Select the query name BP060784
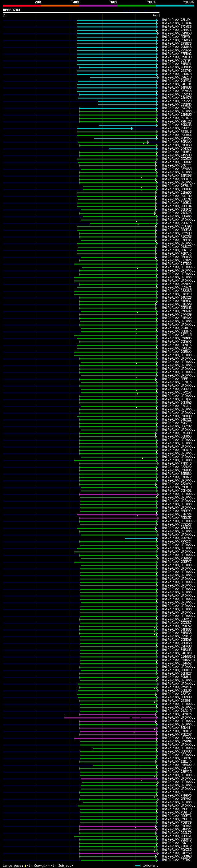The image size is (197, 868). [11, 10]
